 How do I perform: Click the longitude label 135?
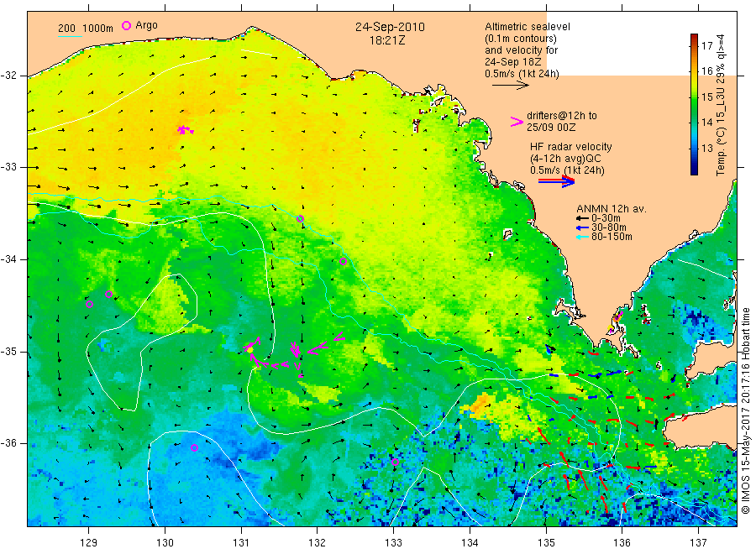click(546, 543)
